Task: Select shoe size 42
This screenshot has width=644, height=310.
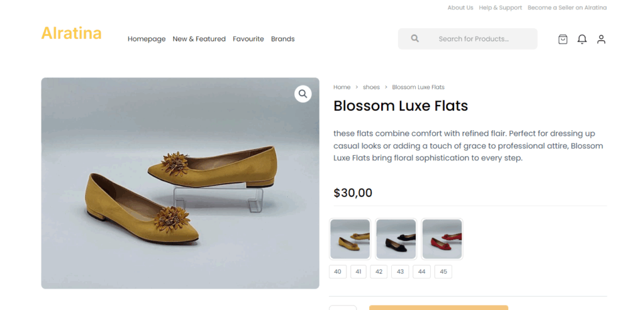Action: (x=379, y=272)
